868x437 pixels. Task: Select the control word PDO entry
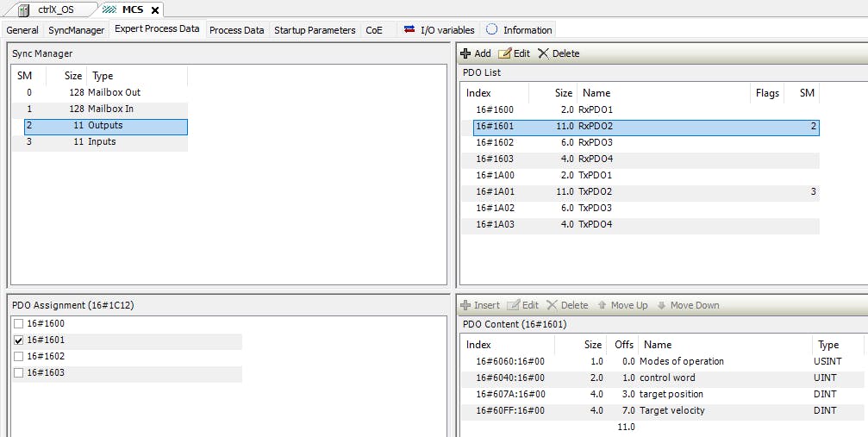(x=663, y=378)
